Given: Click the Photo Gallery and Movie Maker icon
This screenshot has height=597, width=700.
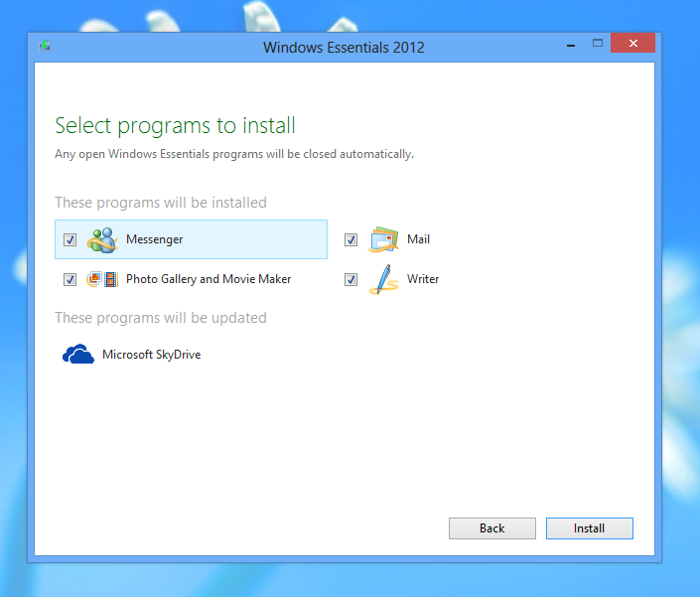Looking at the screenshot, I should 102,279.
